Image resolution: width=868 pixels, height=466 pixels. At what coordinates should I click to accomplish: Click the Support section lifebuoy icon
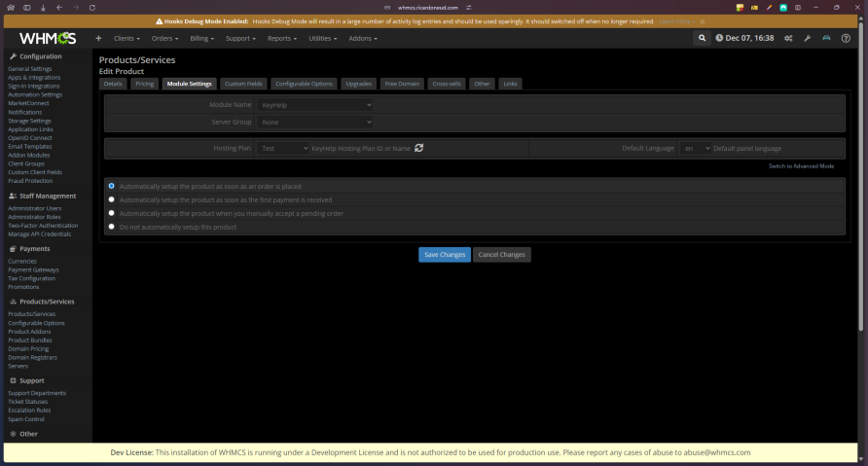(13, 380)
